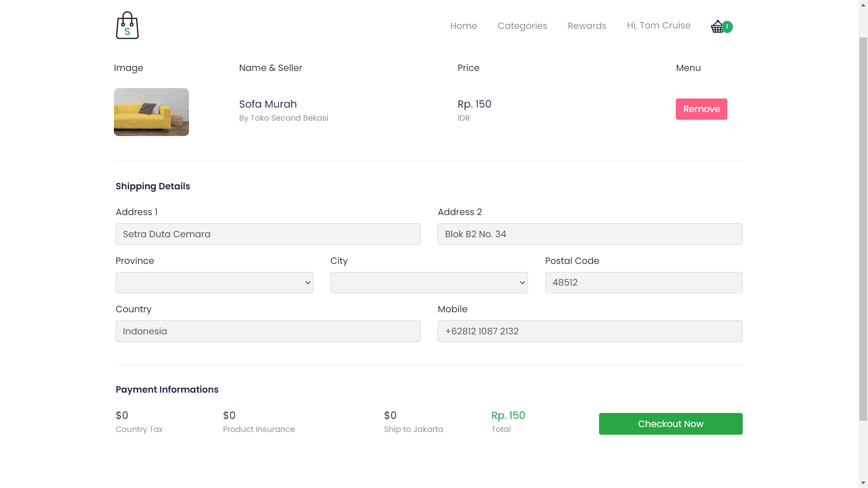Image resolution: width=868 pixels, height=488 pixels.
Task: Open the cart basket icon
Action: click(717, 27)
